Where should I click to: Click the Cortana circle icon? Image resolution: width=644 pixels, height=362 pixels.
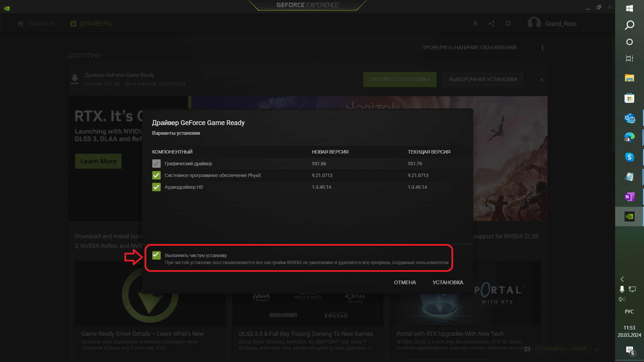630,42
